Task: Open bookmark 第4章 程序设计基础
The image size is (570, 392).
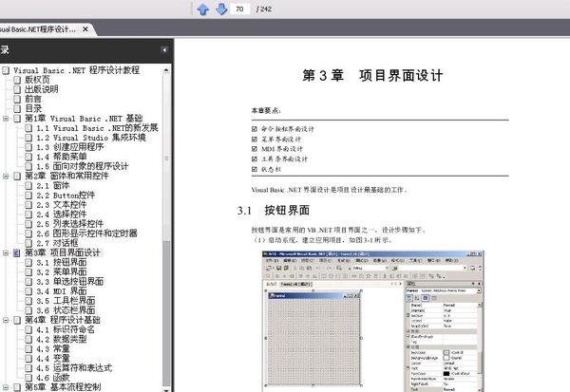Action: click(x=63, y=320)
